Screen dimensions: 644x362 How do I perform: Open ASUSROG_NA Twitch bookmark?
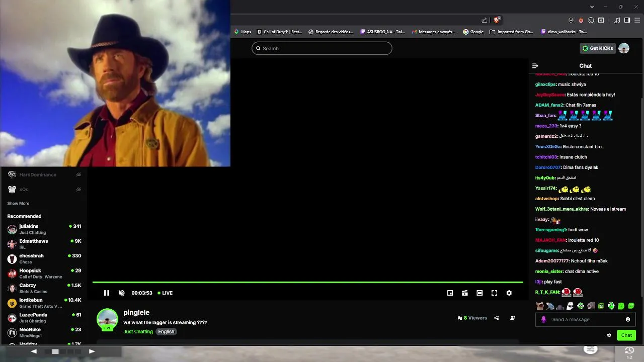coord(383,32)
